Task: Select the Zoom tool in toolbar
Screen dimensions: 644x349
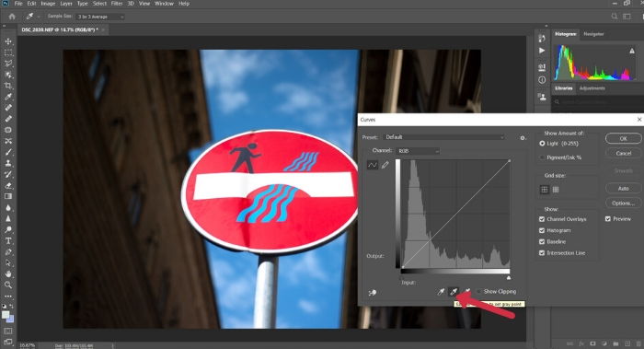Action: [8, 285]
